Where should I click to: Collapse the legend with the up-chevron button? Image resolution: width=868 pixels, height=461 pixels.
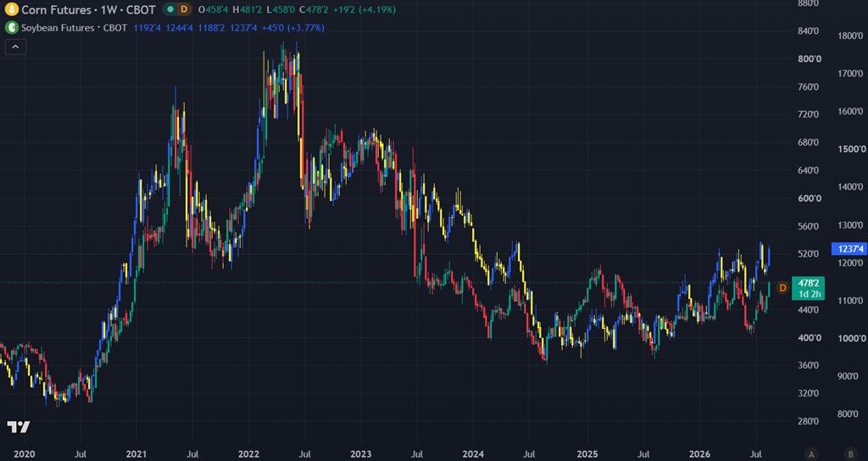15,47
